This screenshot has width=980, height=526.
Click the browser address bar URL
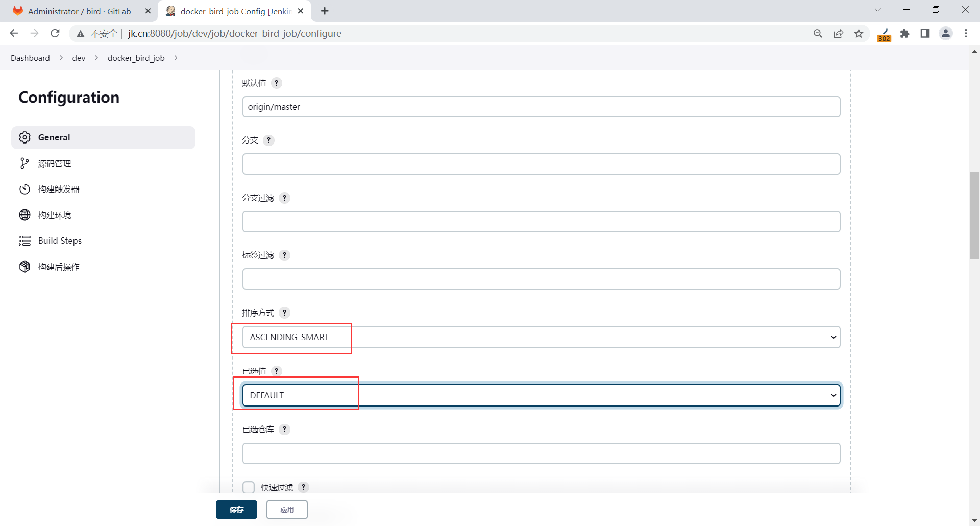pyautogui.click(x=235, y=33)
